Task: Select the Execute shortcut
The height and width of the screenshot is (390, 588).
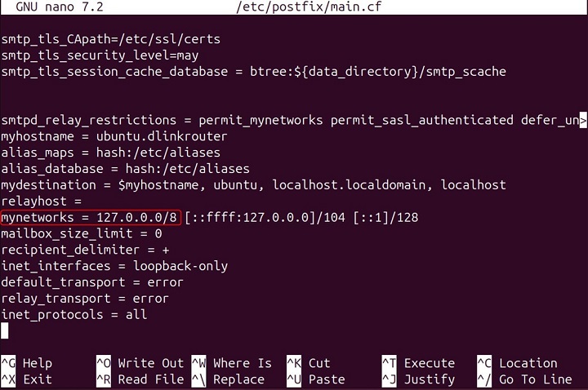Action: pos(429,363)
